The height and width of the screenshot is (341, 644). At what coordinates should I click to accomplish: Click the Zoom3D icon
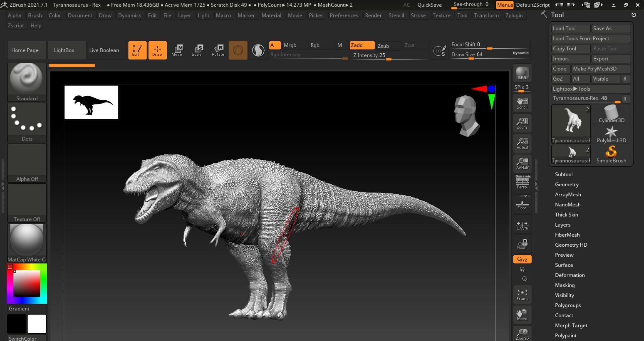522,334
